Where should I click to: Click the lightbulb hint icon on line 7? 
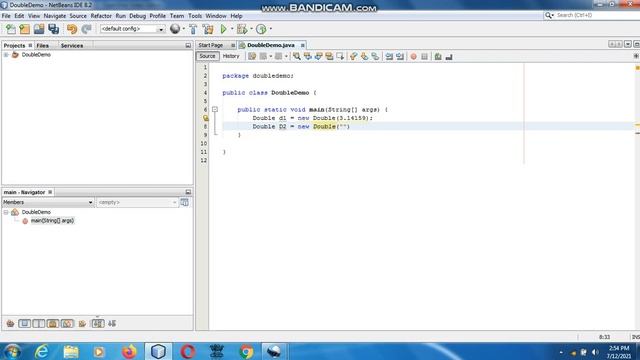(206, 118)
